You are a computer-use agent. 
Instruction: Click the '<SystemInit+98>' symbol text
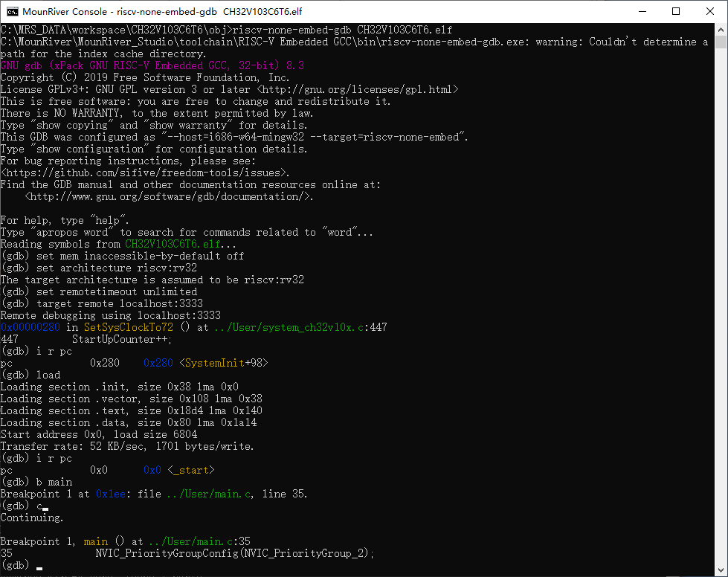click(223, 363)
